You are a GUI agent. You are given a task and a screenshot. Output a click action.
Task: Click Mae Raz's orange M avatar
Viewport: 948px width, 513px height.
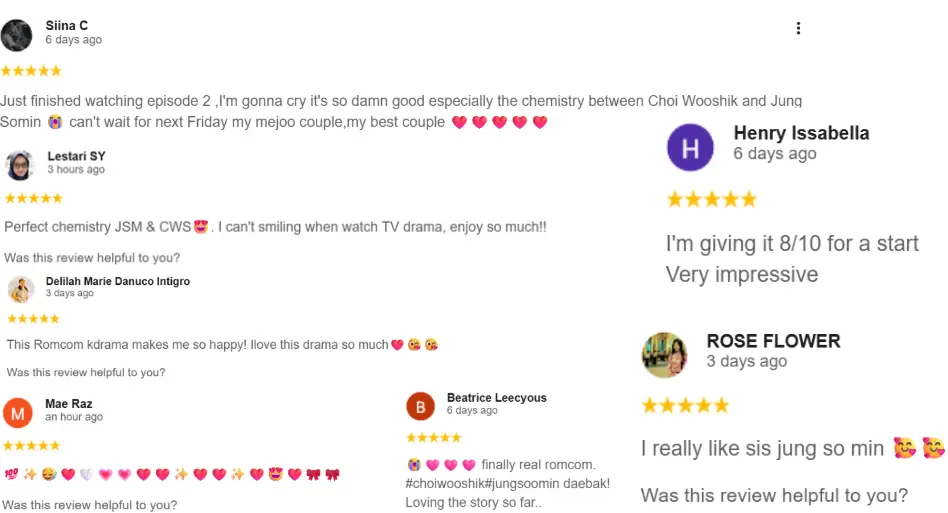pos(18,412)
